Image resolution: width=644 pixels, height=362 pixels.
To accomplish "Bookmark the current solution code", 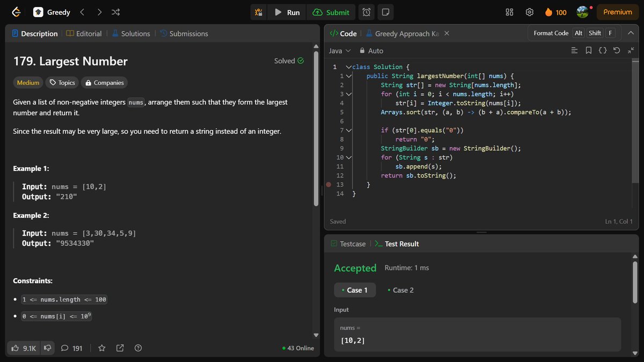I will [x=589, y=50].
